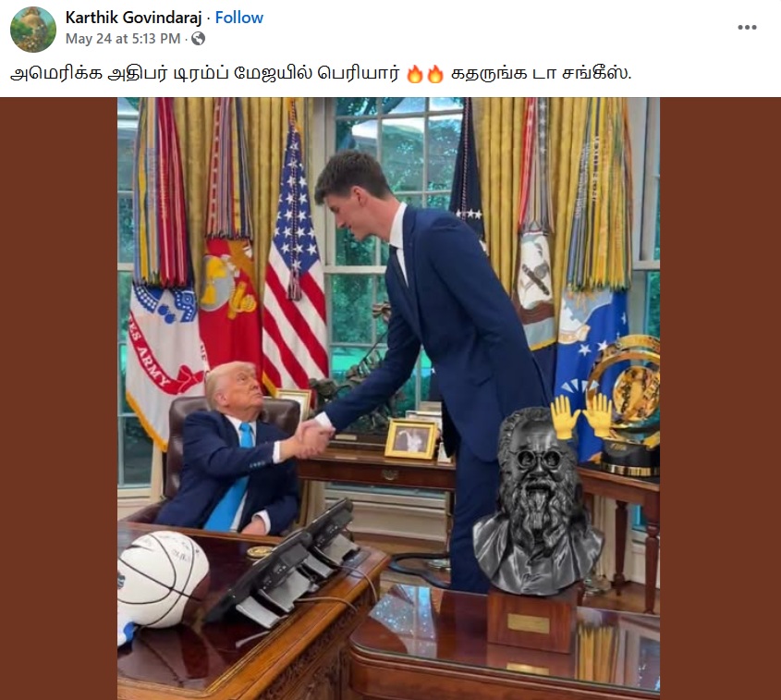Open Karthik Govindaraj's profile avatar
The width and height of the screenshot is (781, 700).
pyautogui.click(x=33, y=30)
